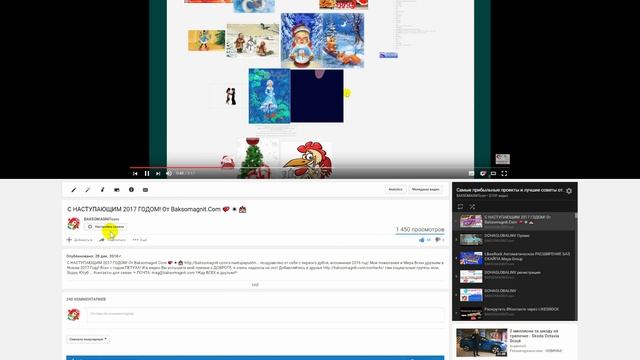
Task: Open the end screen and annotations tool
Action: pyautogui.click(x=117, y=190)
